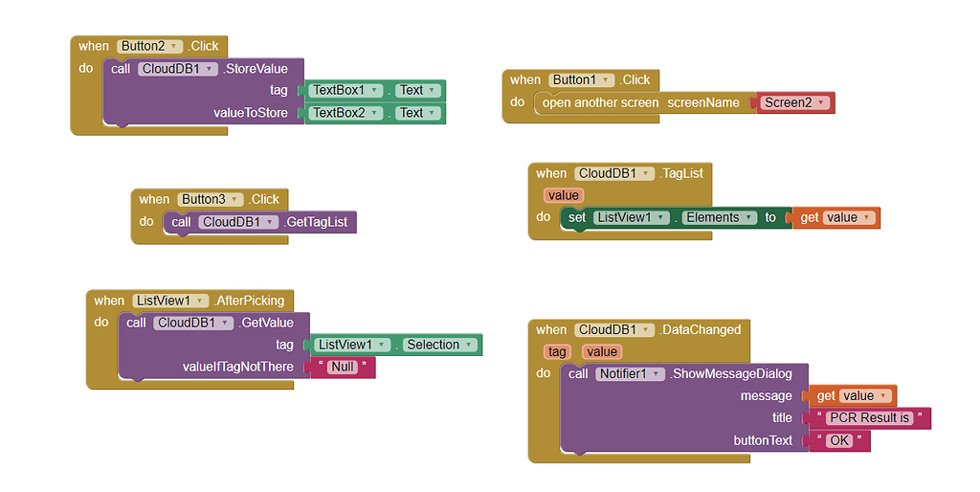
Task: Select the StoreValue call block label
Action: [x=256, y=69]
